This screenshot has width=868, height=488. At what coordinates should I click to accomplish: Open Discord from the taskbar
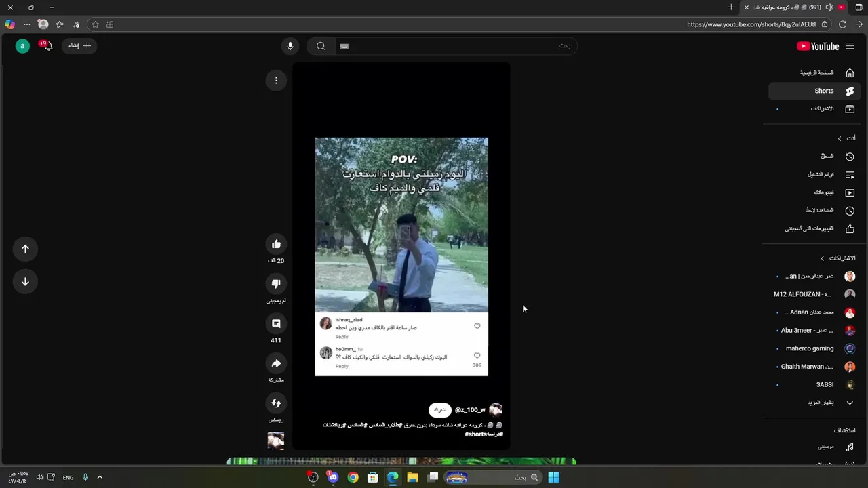click(333, 477)
